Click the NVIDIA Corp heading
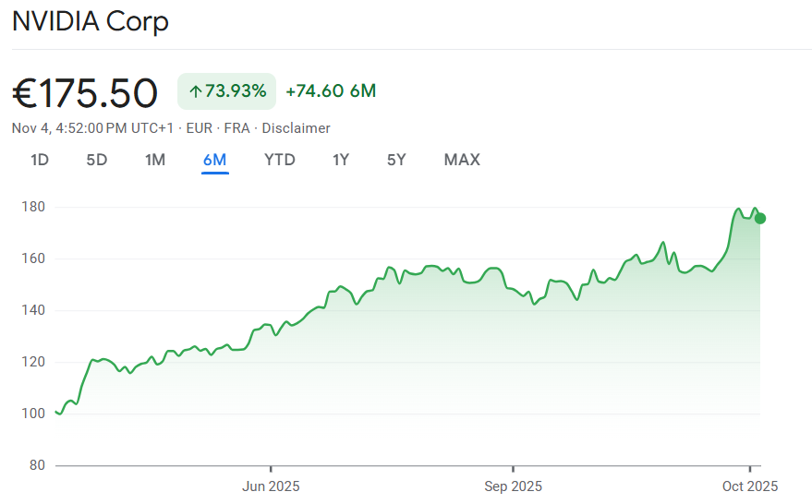812x504 pixels. click(x=91, y=21)
